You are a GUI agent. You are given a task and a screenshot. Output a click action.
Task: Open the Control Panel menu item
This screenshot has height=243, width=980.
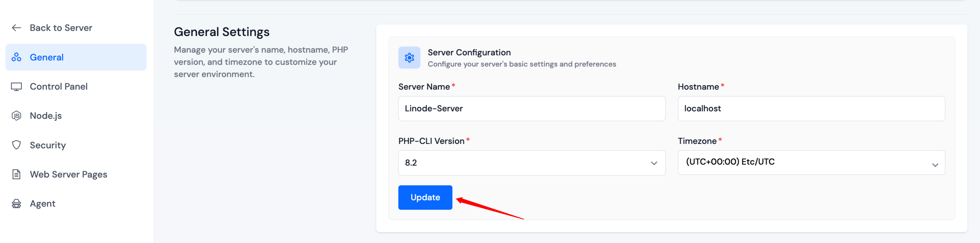pos(59,87)
